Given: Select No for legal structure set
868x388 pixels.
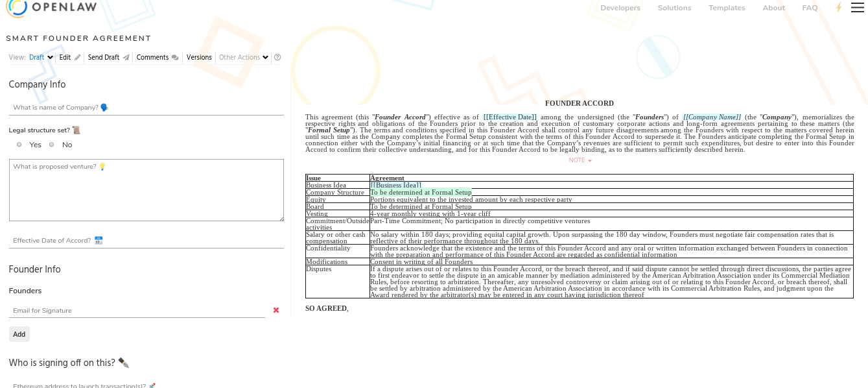Looking at the screenshot, I should (52, 145).
